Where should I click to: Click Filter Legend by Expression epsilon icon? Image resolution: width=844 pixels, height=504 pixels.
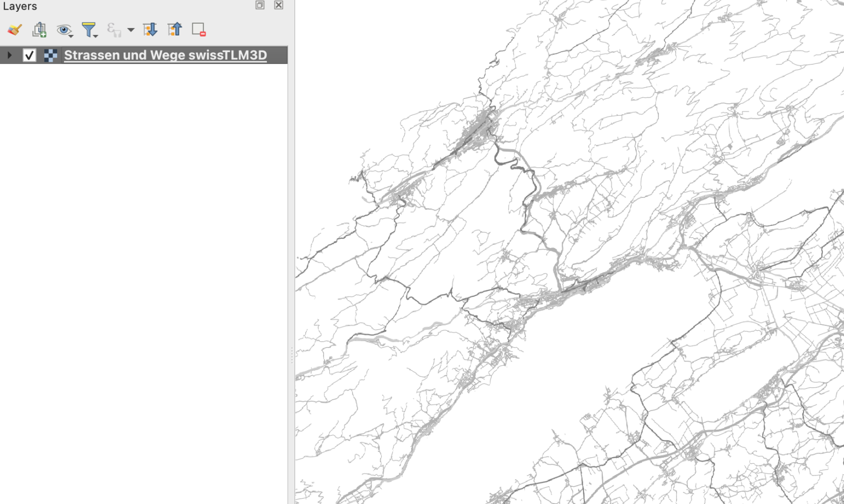coord(114,30)
